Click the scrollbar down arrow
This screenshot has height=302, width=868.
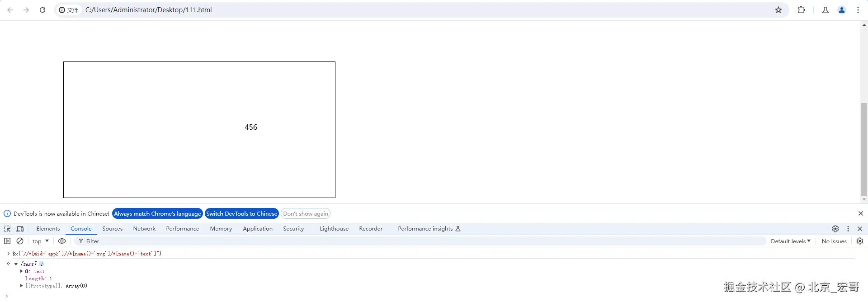[864, 199]
